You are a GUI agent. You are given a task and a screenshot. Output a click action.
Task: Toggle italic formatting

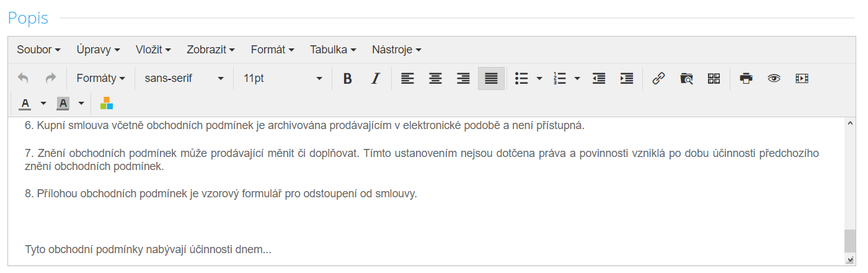pyautogui.click(x=375, y=78)
